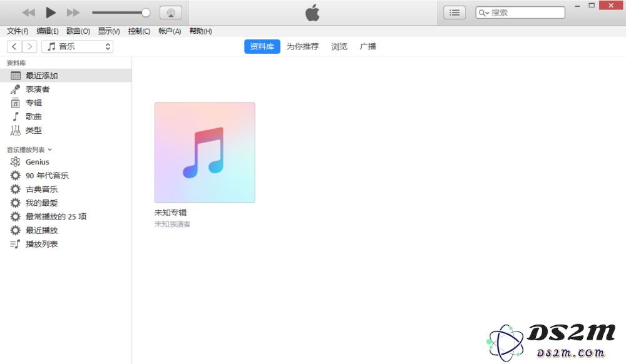Open the 最近播放 smart playlist
Screen dimensions: 626x364
(x=66, y=230)
